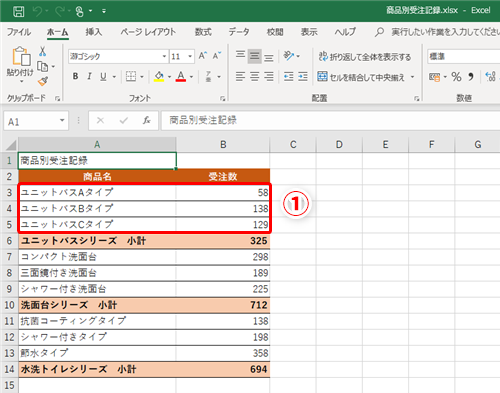Click the Decrease Indent icon
500x393 pixels.
289,77
